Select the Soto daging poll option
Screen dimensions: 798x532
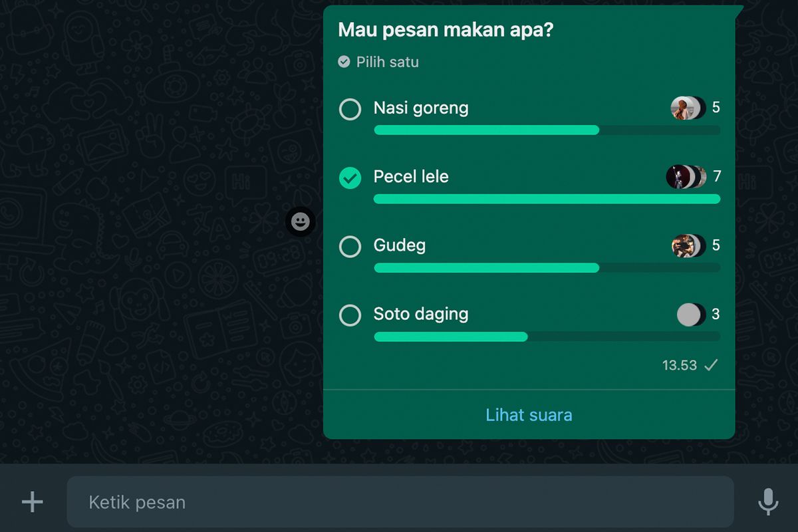pos(350,315)
